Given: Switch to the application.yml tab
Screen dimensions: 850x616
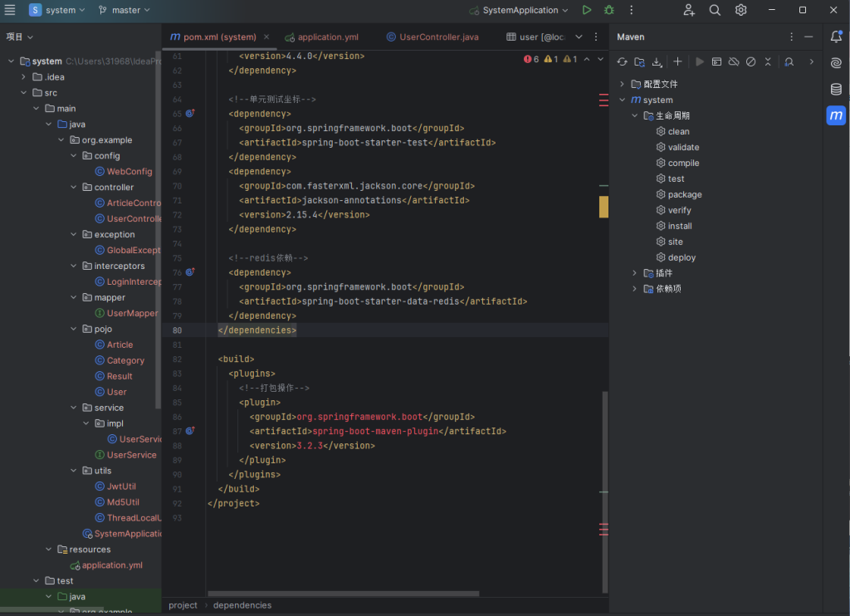Looking at the screenshot, I should point(327,37).
